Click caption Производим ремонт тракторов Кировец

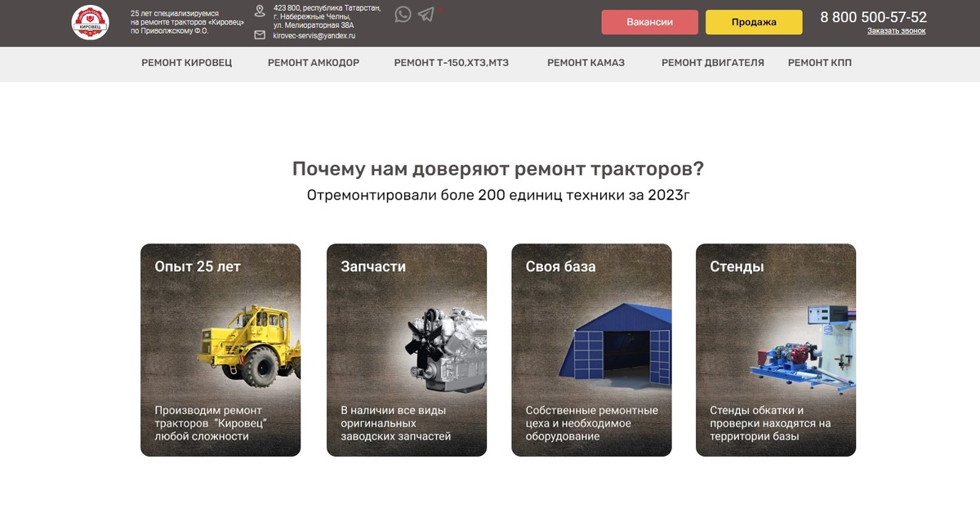tap(212, 423)
